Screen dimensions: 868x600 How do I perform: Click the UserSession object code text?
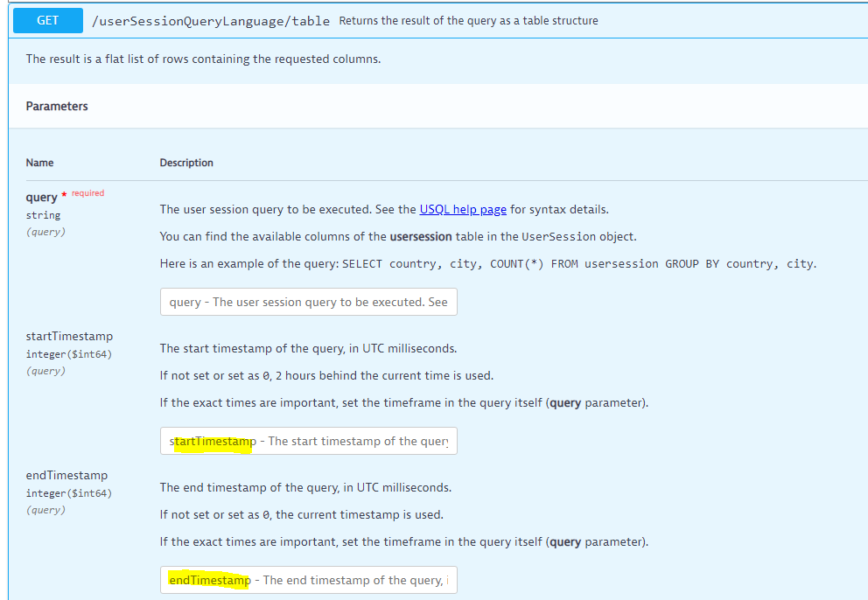coord(558,236)
